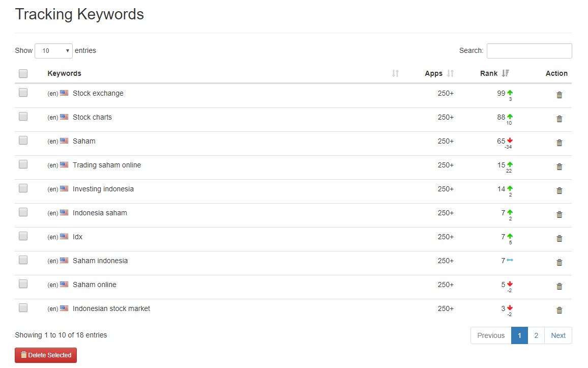Tick the Saham online checkbox

(x=23, y=284)
